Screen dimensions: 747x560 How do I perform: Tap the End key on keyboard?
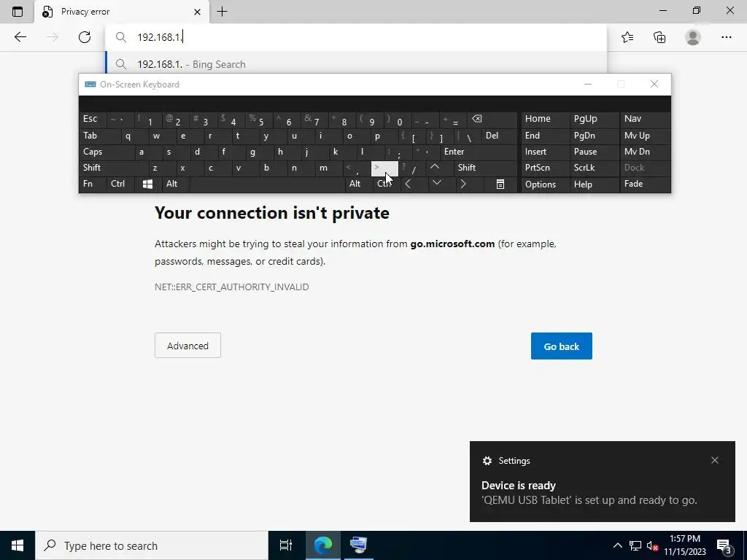coord(545,136)
